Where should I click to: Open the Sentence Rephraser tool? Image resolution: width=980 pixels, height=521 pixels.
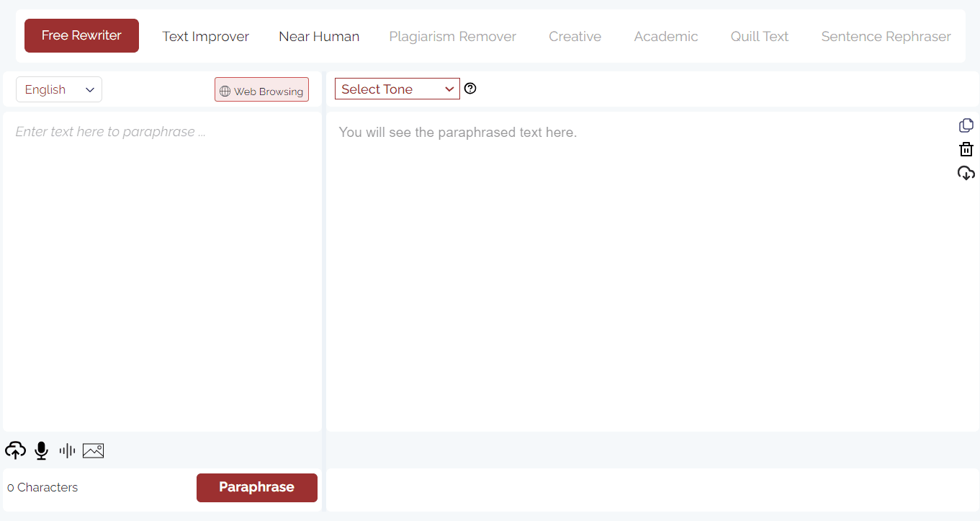tap(886, 35)
